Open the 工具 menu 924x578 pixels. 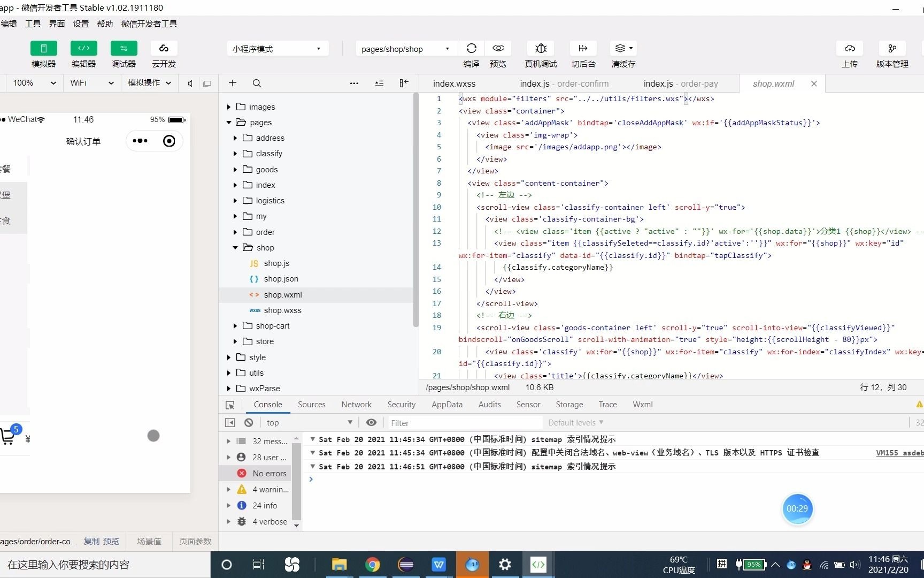pyautogui.click(x=33, y=24)
